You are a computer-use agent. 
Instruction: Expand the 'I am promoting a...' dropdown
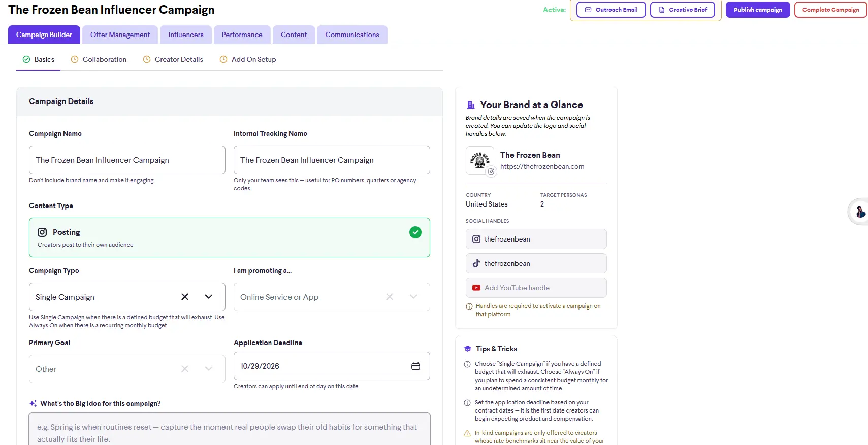413,297
